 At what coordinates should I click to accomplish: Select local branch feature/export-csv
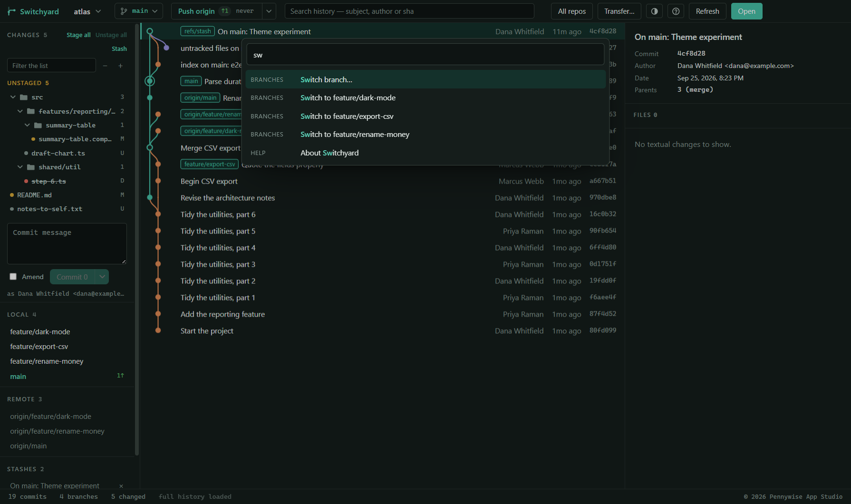67,347
